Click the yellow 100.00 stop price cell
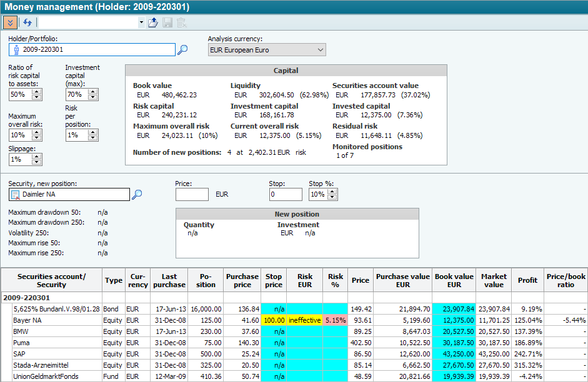Image resolution: width=588 pixels, height=382 pixels. tap(274, 320)
